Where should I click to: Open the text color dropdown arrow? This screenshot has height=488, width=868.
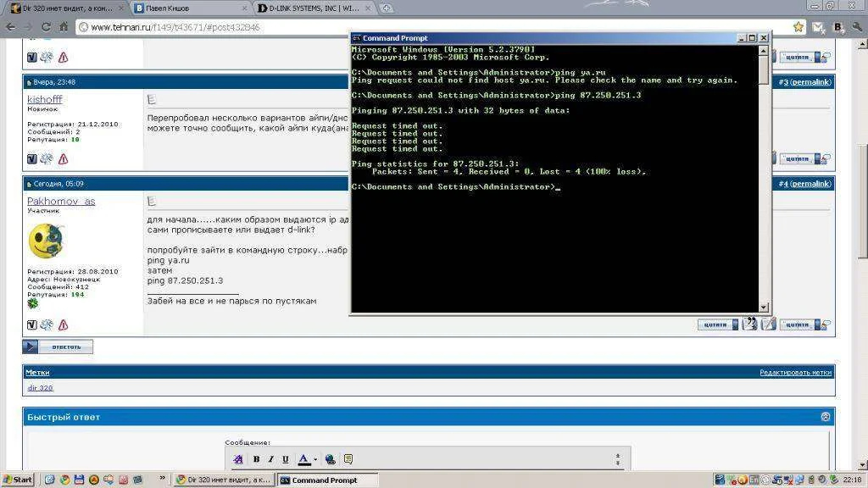click(315, 459)
